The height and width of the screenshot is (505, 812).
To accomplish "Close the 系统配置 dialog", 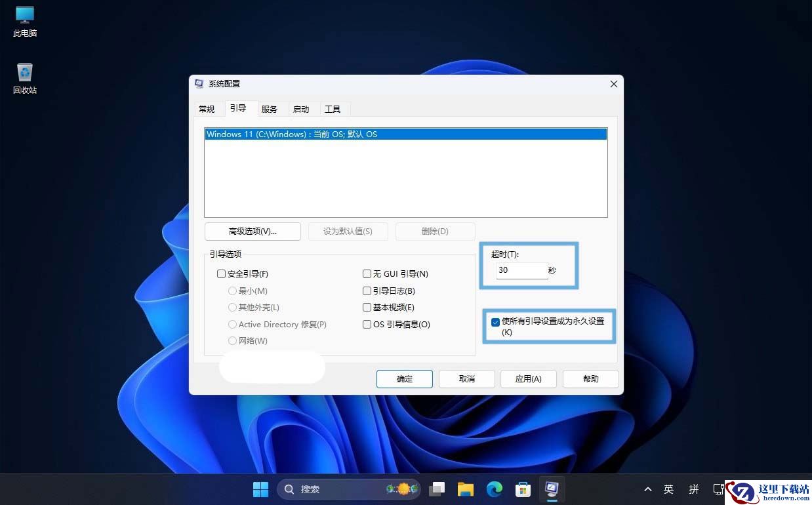I will tap(614, 84).
